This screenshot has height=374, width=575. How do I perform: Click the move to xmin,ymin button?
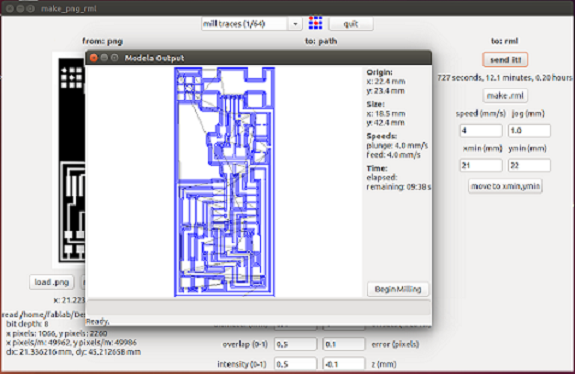tap(505, 186)
